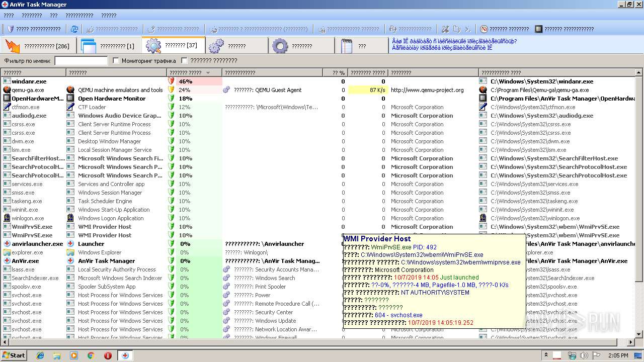Select the windanr.exe process icon
Viewport: 644px width, 362px height.
click(7, 81)
